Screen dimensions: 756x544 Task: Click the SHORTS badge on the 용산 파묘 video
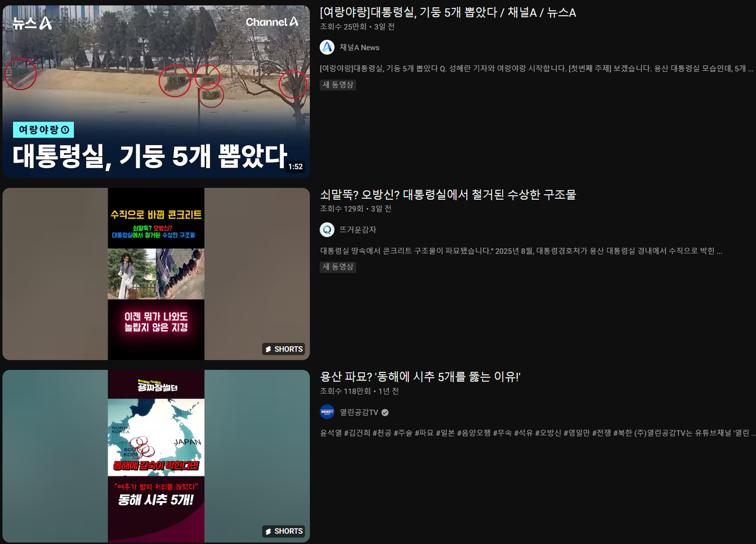[283, 531]
